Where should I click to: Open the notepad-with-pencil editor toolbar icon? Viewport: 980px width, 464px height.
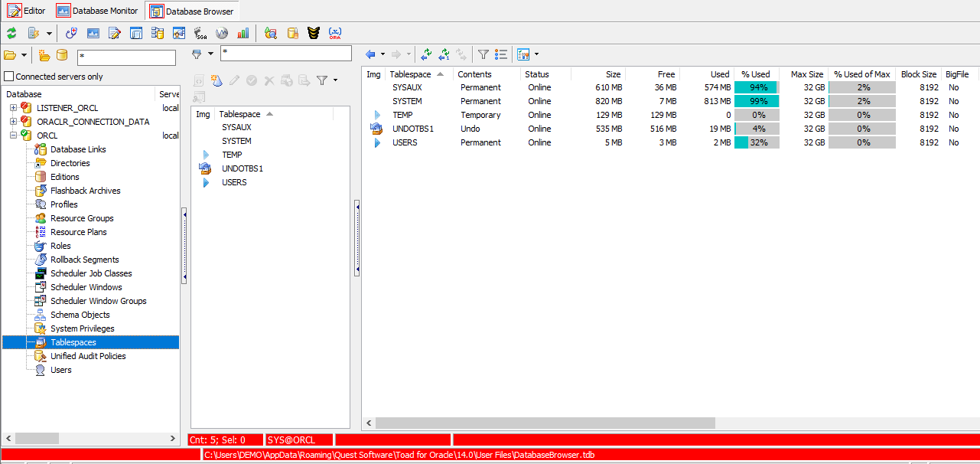click(115, 34)
